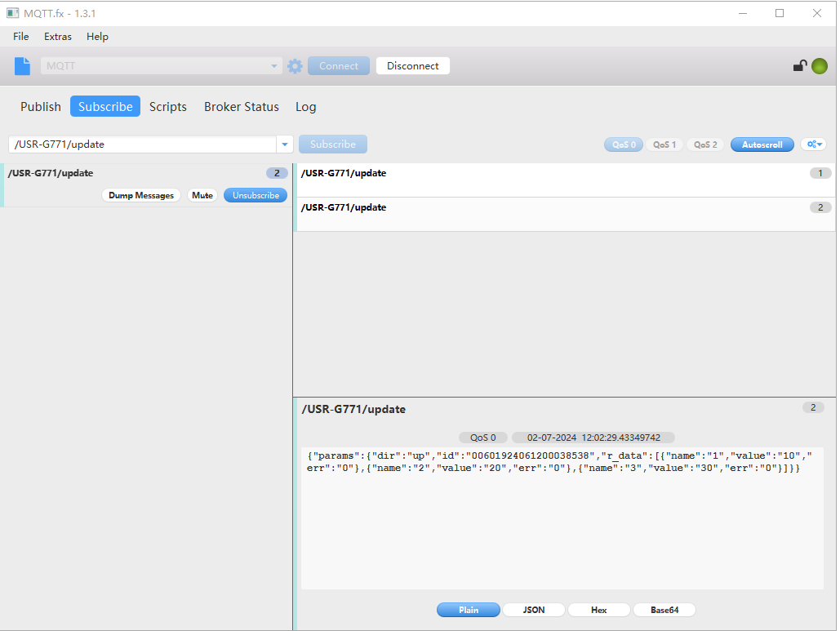Select the first received /USR-G771/update message
The height and width of the screenshot is (631, 840).
[x=563, y=180]
